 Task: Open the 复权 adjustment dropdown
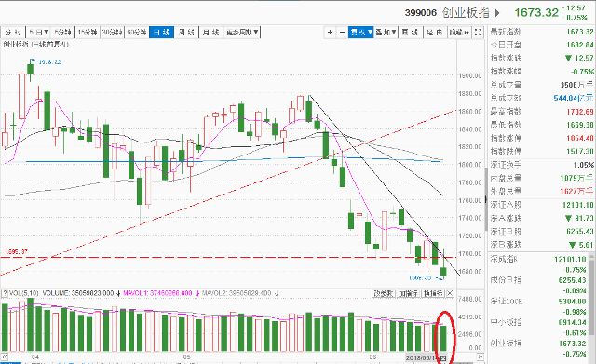361,33
